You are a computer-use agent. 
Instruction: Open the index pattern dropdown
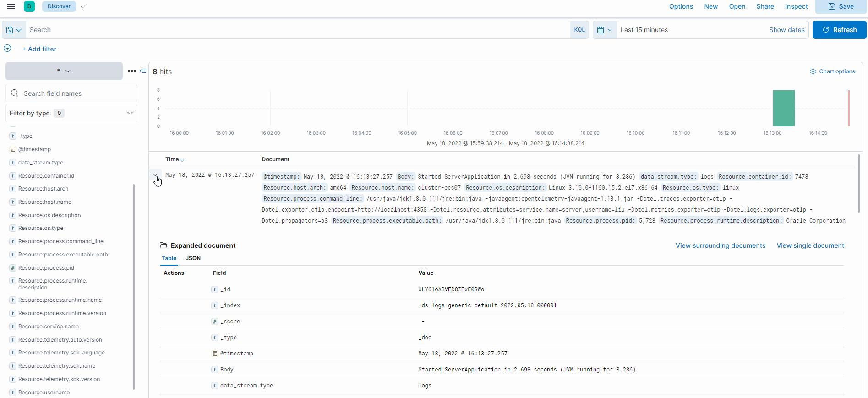coord(64,71)
